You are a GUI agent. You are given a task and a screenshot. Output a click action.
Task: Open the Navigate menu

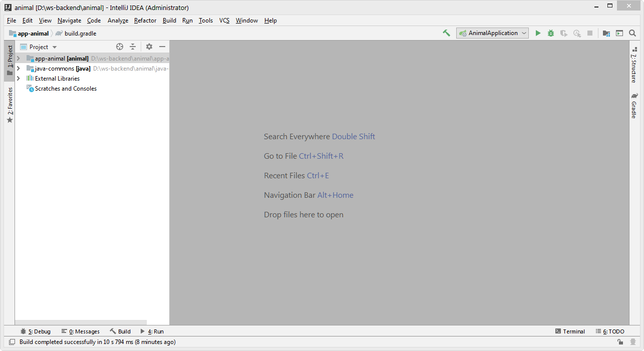(69, 21)
